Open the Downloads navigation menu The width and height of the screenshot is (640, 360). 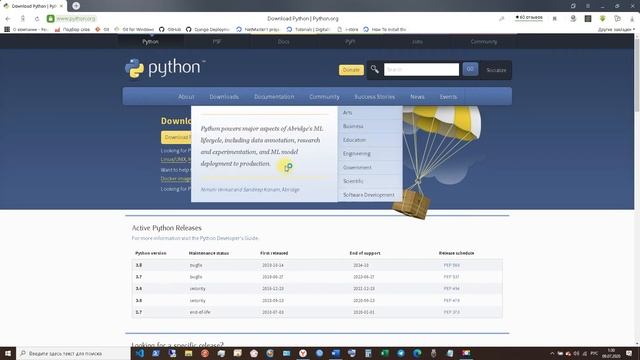[x=224, y=97]
